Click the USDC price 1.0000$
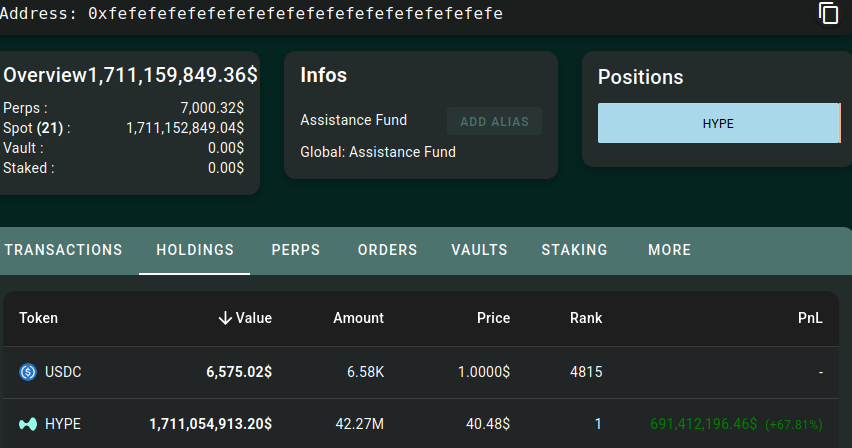The height and width of the screenshot is (448, 852). tap(484, 372)
